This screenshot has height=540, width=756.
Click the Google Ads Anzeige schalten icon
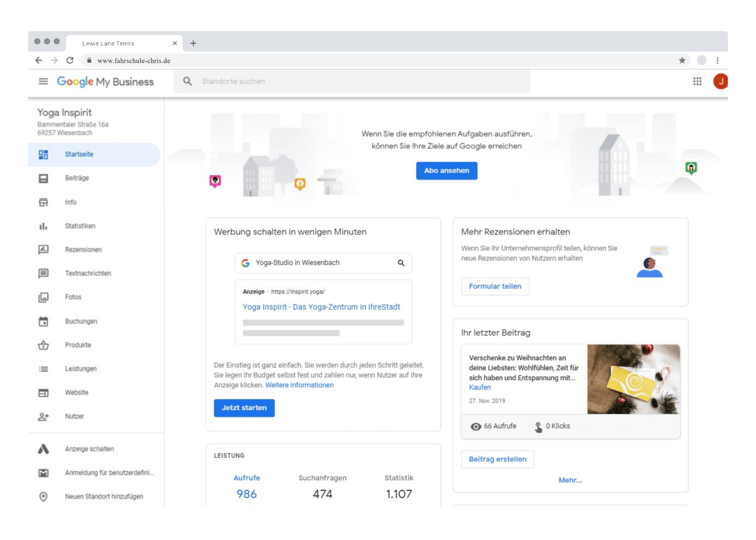(43, 449)
